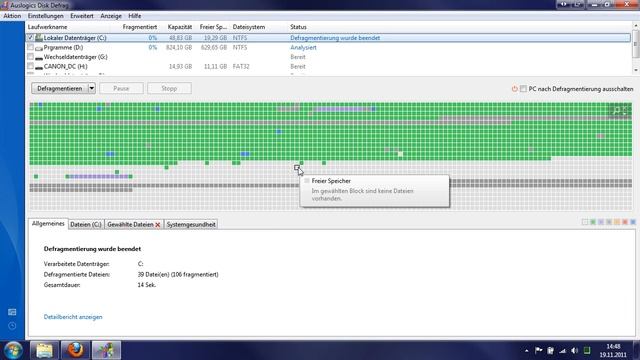This screenshot has height=360, width=640.
Task: Open the Anzeige menu
Action: (111, 16)
